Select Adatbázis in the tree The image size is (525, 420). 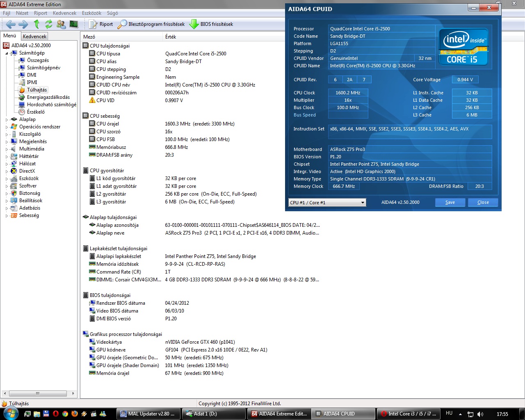30,208
